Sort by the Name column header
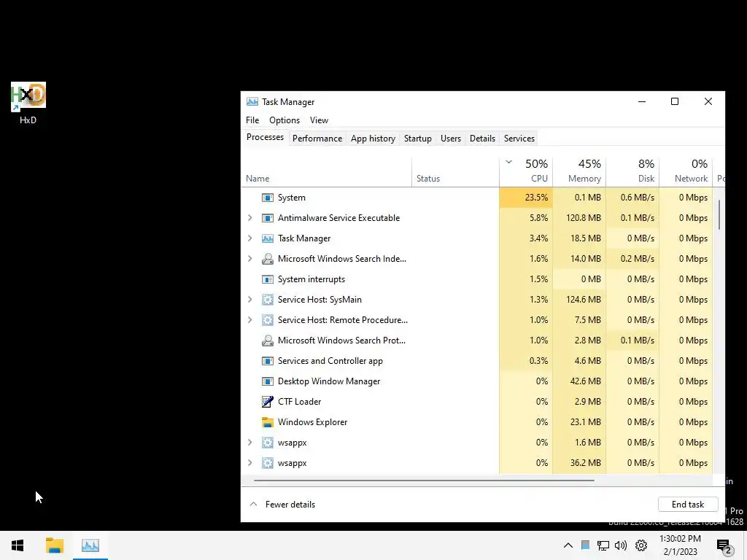This screenshot has width=747, height=560. (x=327, y=171)
